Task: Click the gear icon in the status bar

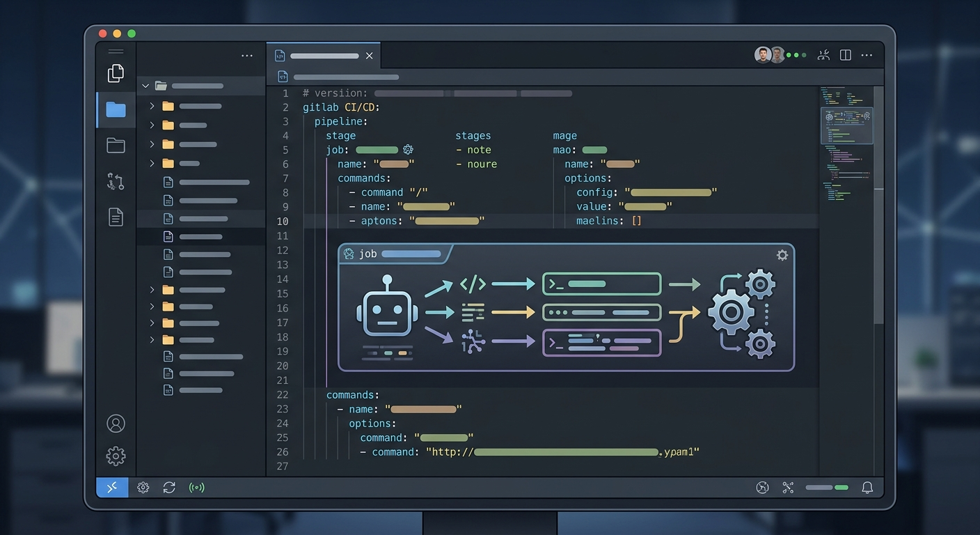Action: [x=143, y=488]
